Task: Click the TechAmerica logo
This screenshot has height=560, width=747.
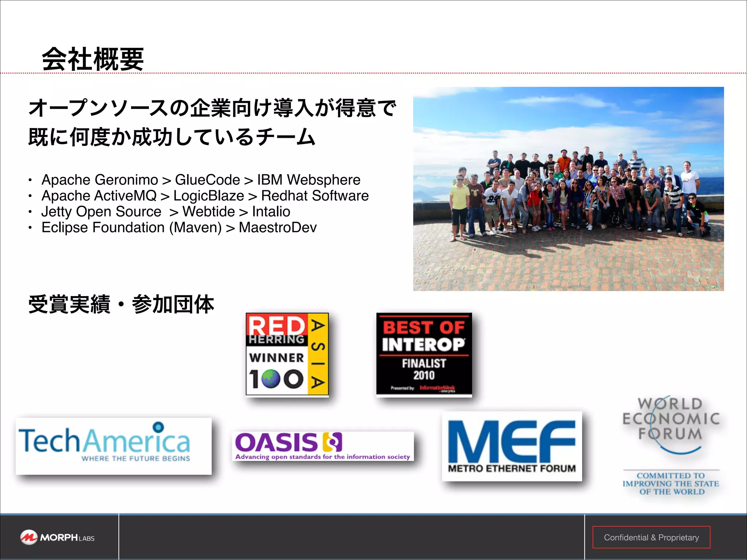Action: pyautogui.click(x=113, y=446)
